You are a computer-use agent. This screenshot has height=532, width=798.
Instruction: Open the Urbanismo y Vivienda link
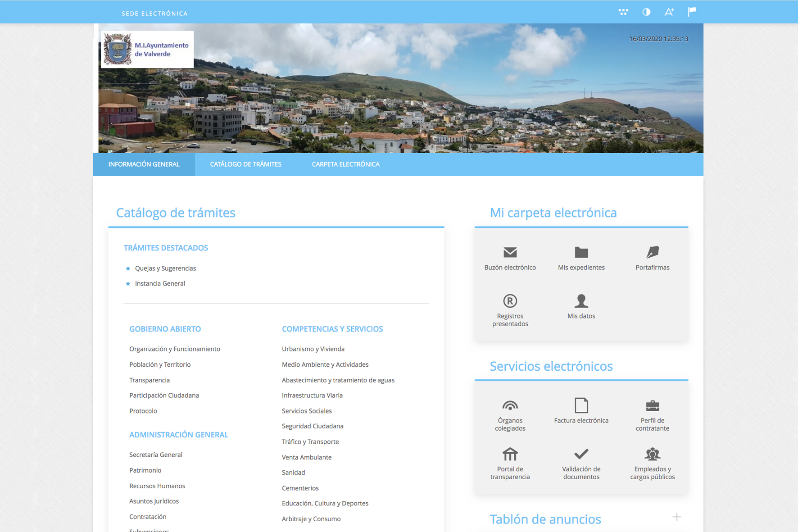tap(313, 349)
